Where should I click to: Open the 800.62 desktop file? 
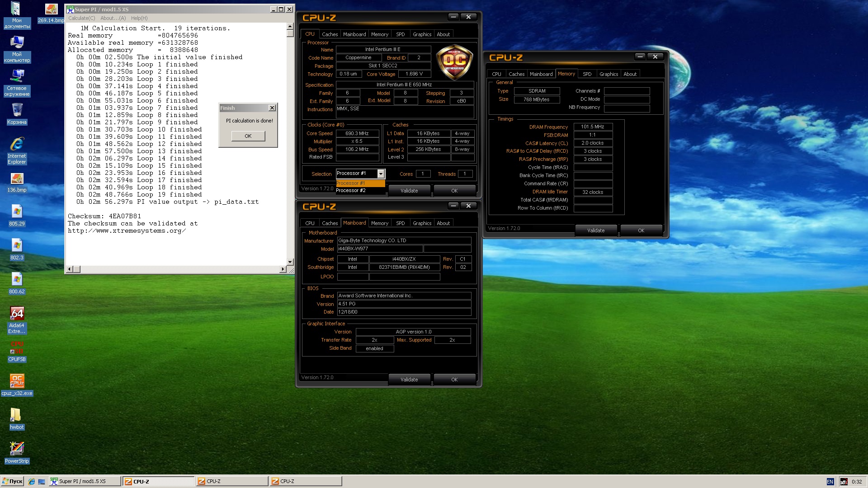17,283
